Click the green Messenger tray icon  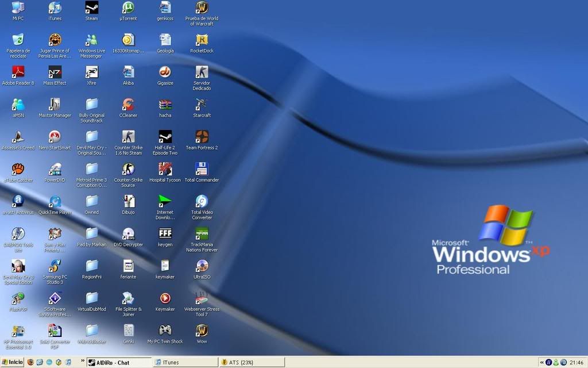[x=556, y=362]
